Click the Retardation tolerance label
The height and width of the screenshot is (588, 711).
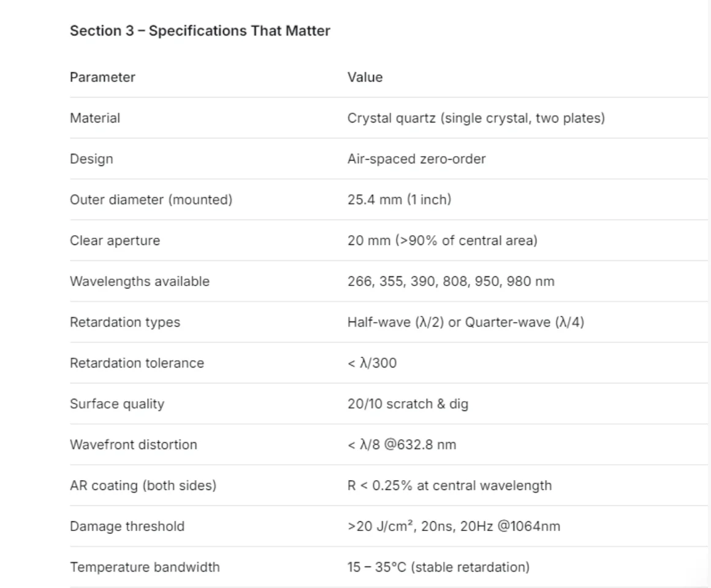tap(137, 363)
